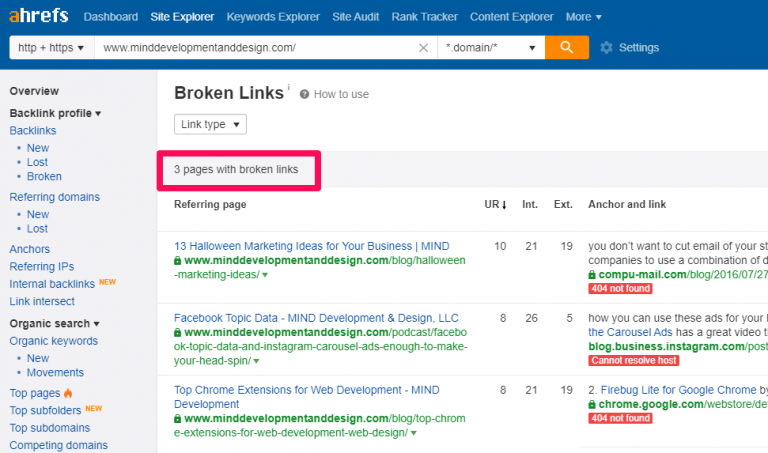This screenshot has width=768, height=453.
Task: Open Link intersect sidebar link
Action: (42, 302)
